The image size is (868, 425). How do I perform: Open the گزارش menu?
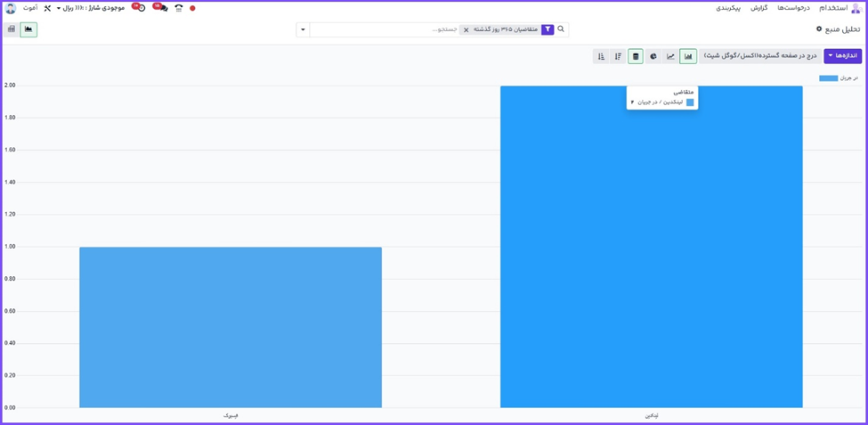tap(758, 8)
